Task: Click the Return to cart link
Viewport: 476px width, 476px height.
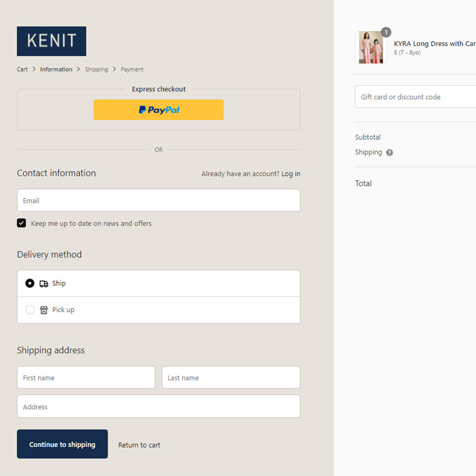Action: (x=139, y=445)
